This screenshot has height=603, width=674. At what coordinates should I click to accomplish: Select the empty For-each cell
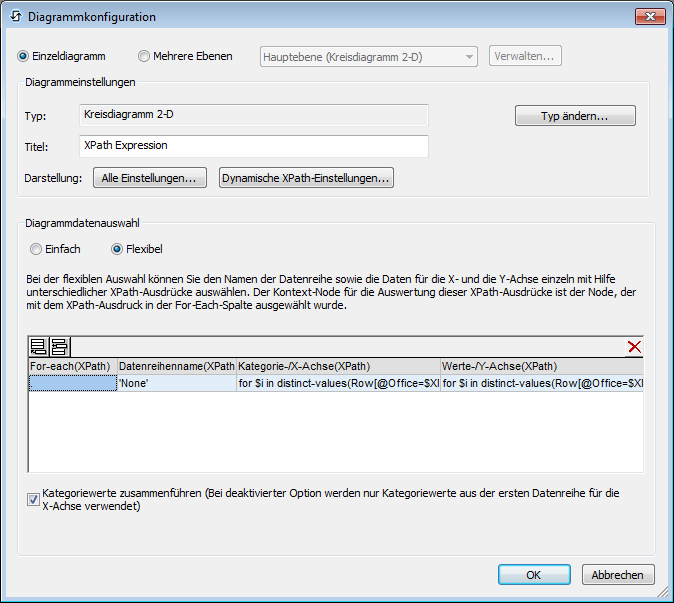(x=73, y=383)
